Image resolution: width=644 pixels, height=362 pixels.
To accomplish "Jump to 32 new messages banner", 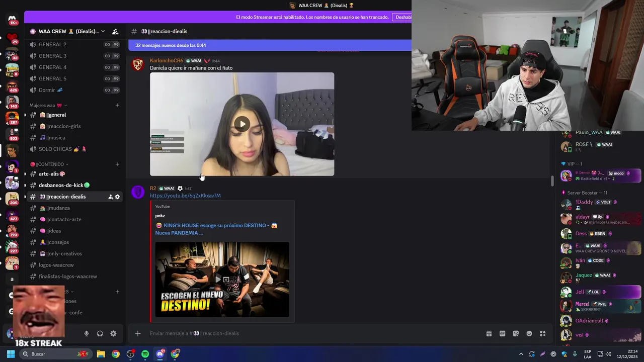I will tap(270, 45).
